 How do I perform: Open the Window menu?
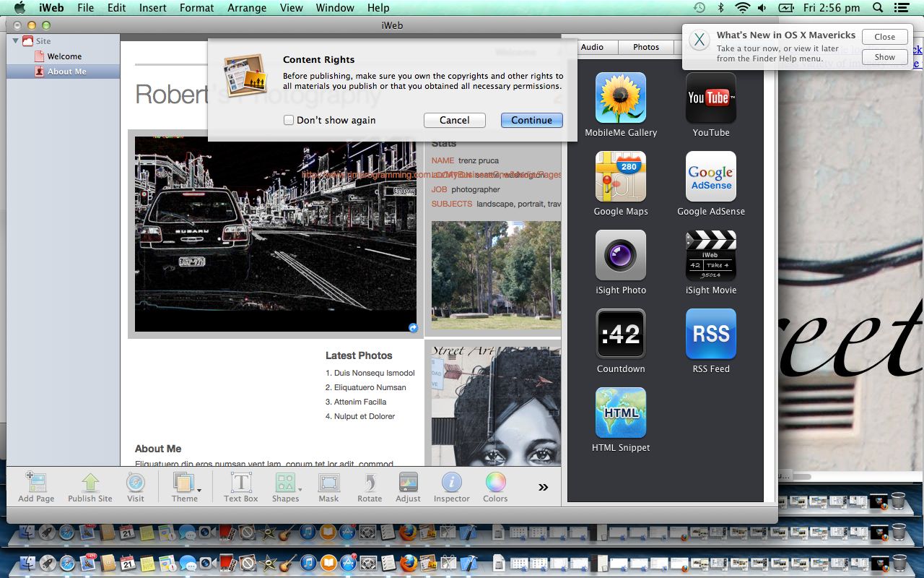[x=335, y=8]
